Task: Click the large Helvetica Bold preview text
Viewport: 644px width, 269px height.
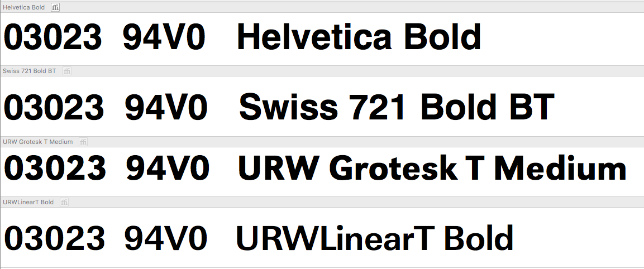Action: (x=359, y=36)
